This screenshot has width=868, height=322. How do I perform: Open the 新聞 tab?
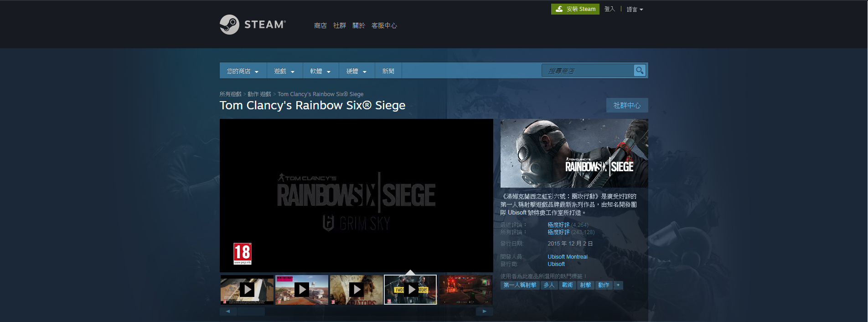click(x=388, y=71)
